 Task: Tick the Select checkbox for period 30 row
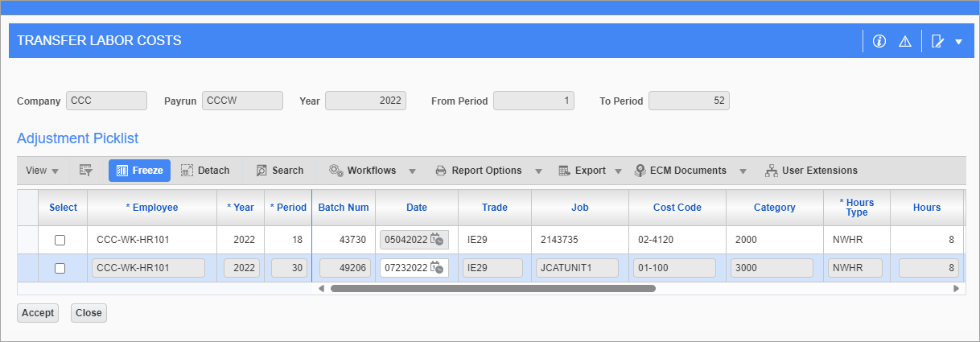60,268
